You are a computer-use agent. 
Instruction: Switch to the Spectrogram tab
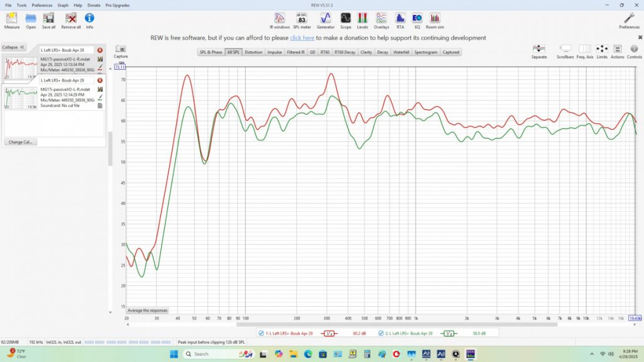pyautogui.click(x=426, y=52)
